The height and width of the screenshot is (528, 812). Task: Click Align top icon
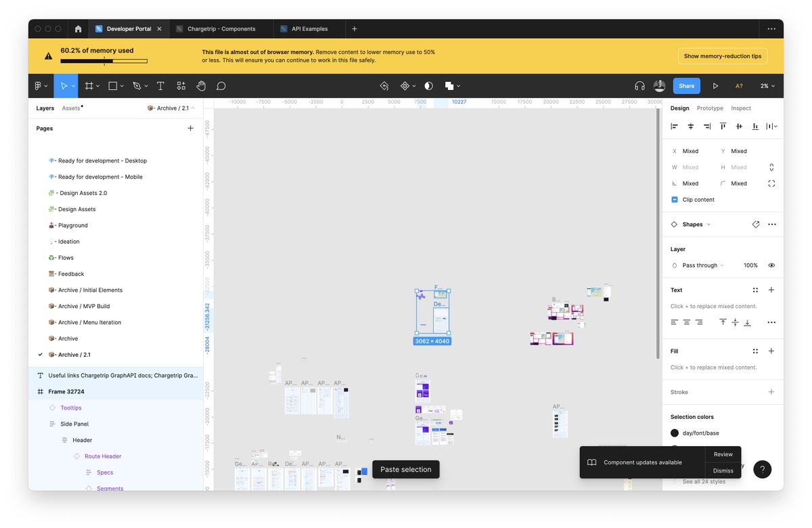pyautogui.click(x=723, y=127)
